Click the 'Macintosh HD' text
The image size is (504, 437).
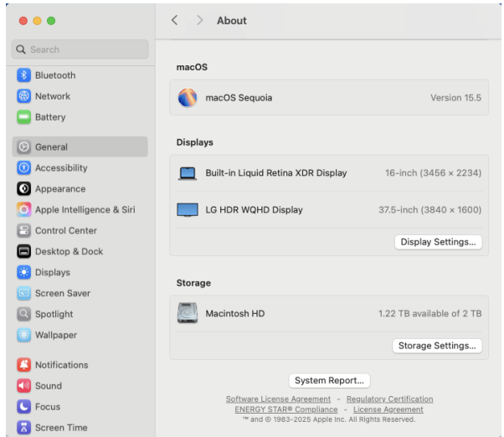point(235,313)
